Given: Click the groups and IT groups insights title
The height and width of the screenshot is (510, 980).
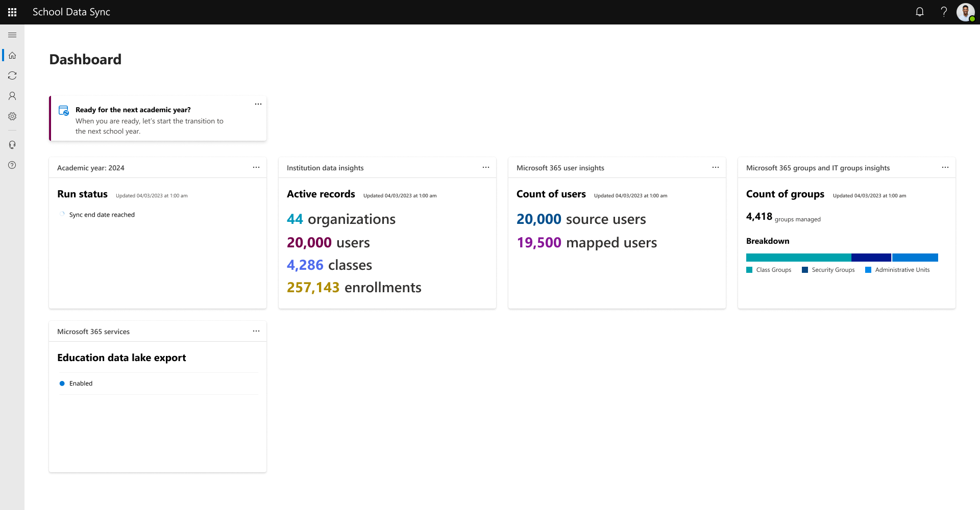Looking at the screenshot, I should tap(818, 168).
